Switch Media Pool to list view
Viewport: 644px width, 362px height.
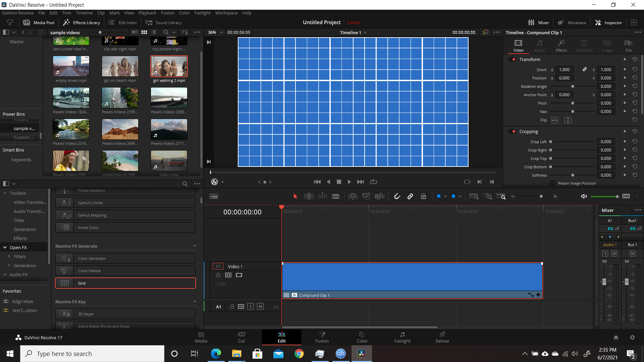coord(154,33)
